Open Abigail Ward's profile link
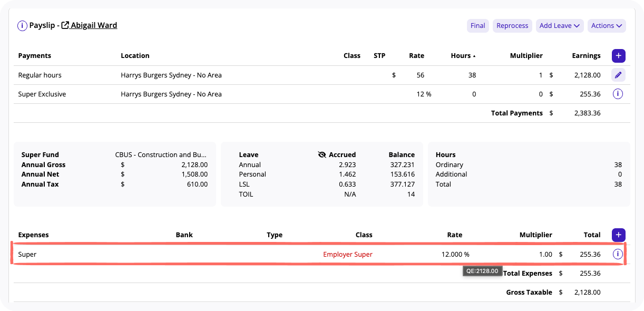The height and width of the screenshot is (311, 644). (x=94, y=25)
